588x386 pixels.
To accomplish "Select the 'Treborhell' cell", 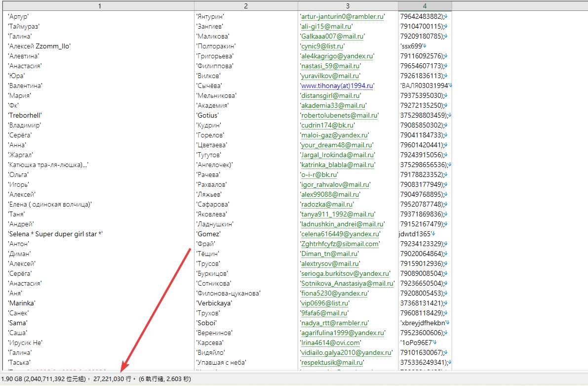I will (25, 115).
